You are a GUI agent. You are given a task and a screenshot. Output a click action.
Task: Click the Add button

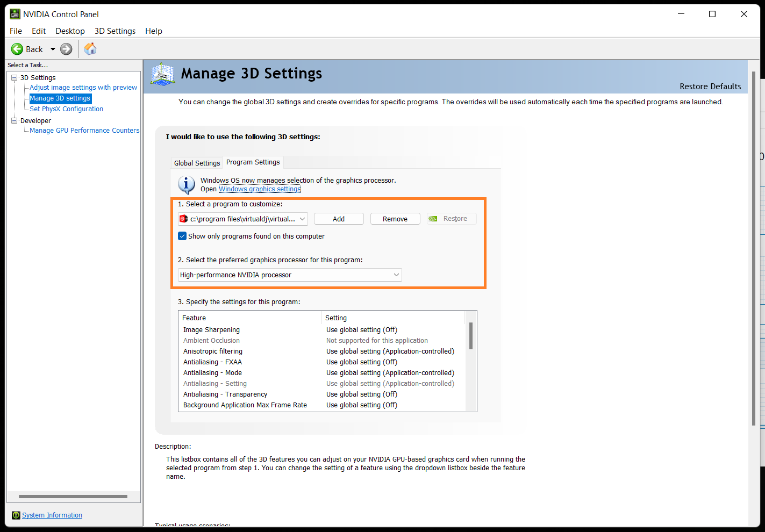pos(339,219)
